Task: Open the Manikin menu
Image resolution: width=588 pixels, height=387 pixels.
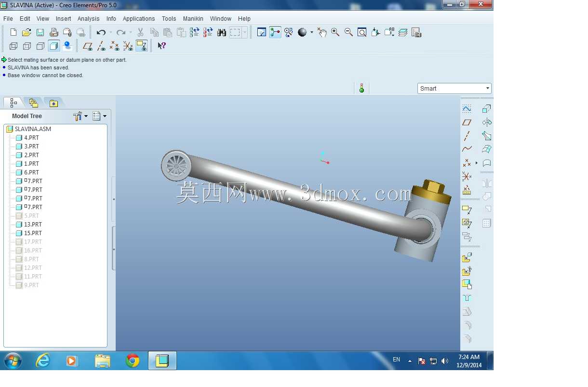Action: [x=193, y=18]
